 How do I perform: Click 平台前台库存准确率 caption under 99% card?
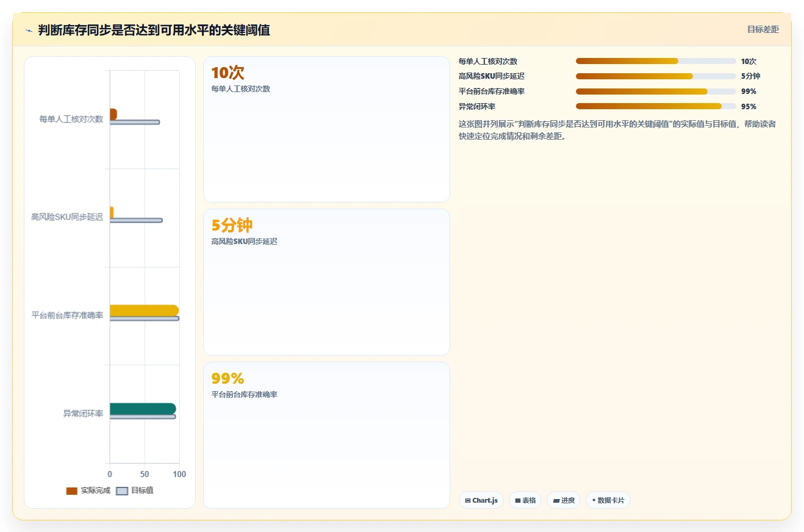[x=244, y=395]
